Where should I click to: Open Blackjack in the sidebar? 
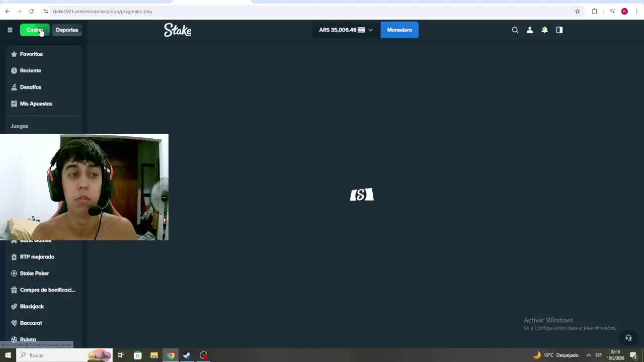point(44,307)
